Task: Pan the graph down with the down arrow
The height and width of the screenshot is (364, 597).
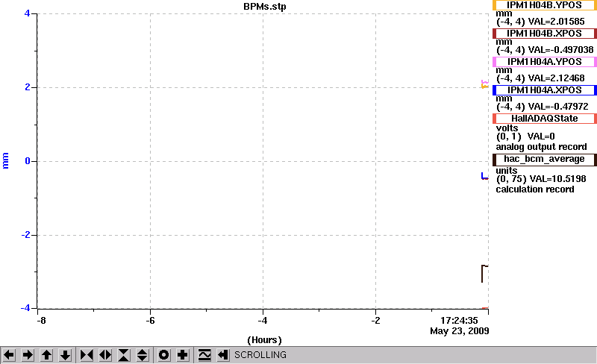Action: pyautogui.click(x=65, y=355)
